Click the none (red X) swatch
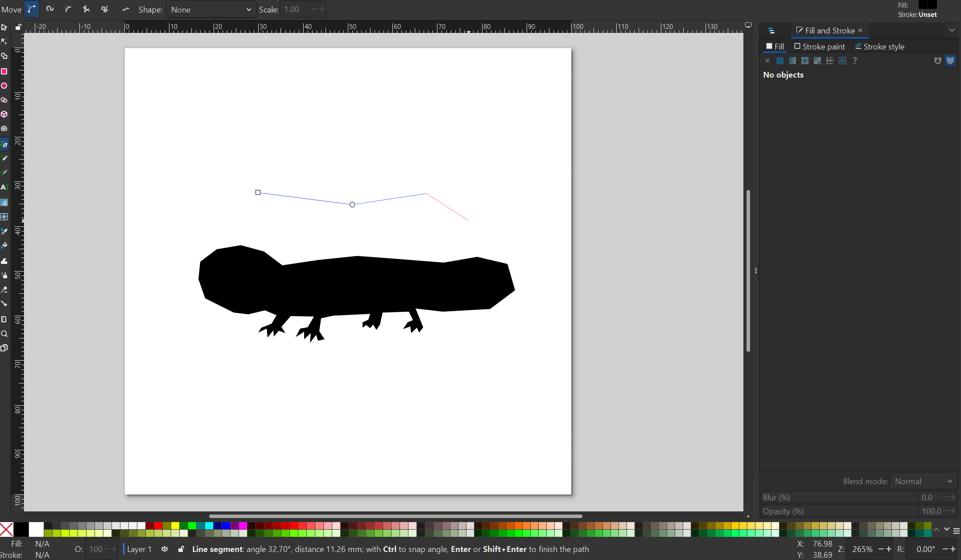 pyautogui.click(x=7, y=529)
